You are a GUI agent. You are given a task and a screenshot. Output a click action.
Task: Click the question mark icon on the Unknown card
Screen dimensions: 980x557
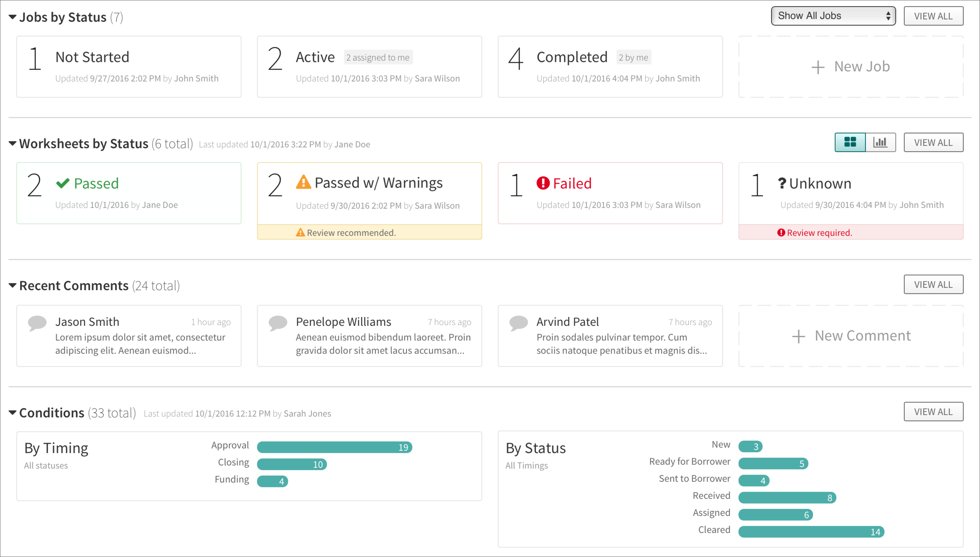(x=782, y=183)
